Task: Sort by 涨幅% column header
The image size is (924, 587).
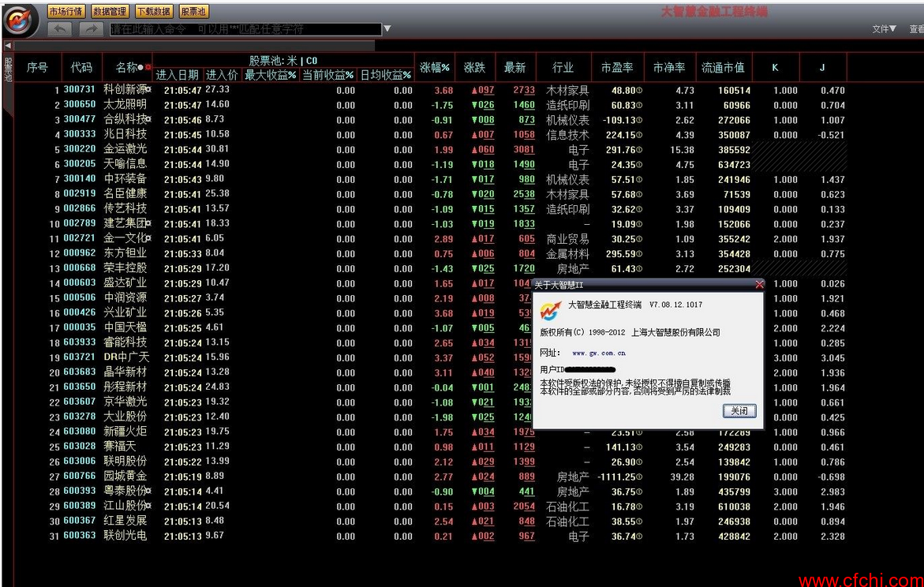Action: point(435,67)
